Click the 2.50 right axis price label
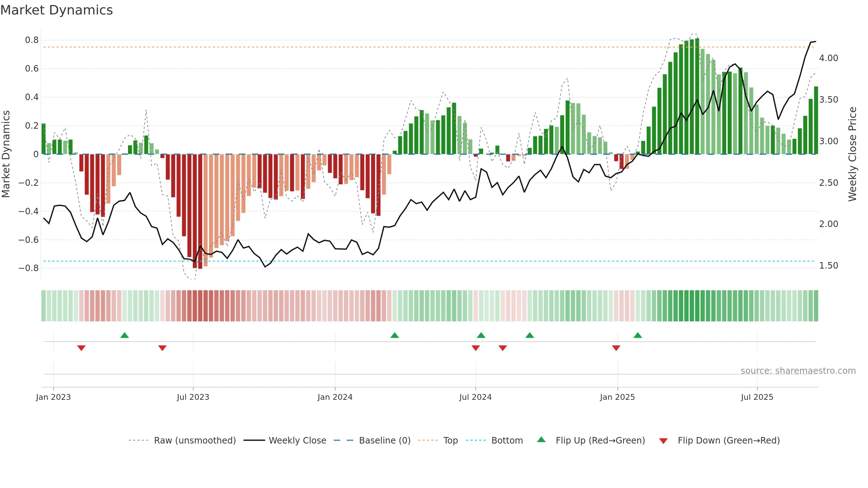The height and width of the screenshot is (488, 868). [829, 183]
